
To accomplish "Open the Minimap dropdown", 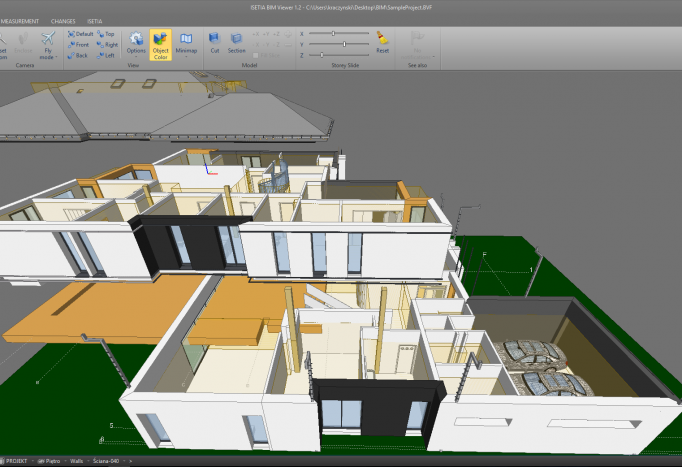I will click(x=186, y=43).
